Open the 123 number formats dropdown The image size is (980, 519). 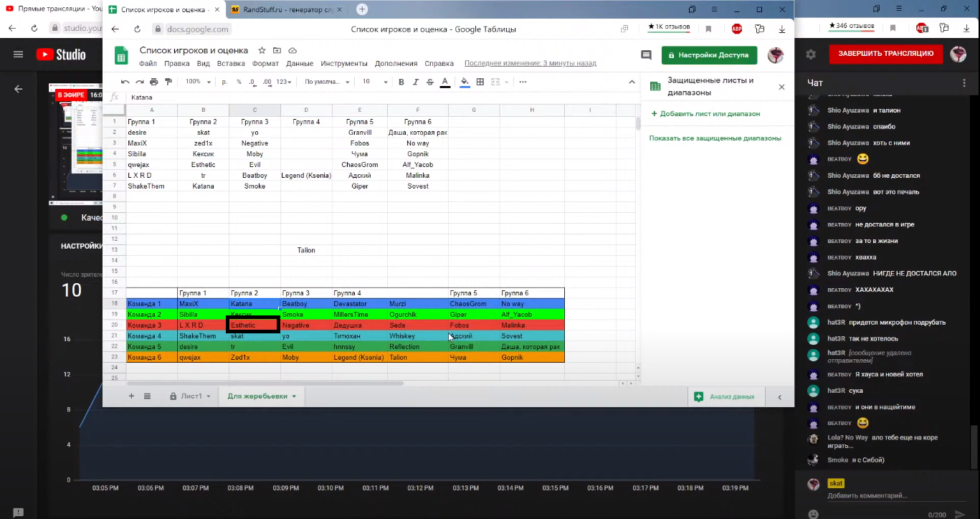tap(284, 82)
